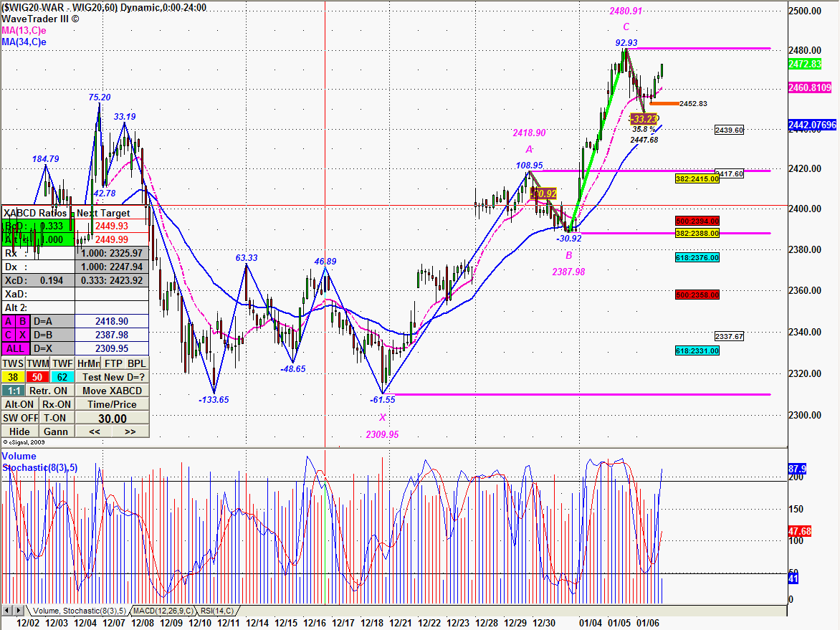Viewport: 840px width, 630px height.
Task: Toggle the Rx-ON setting
Action: point(55,404)
